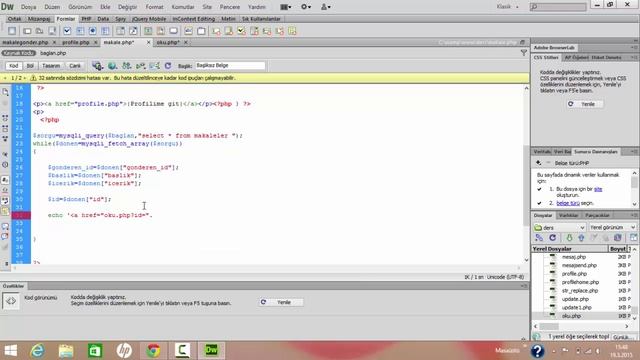Click Preview in Browser globe icon
Image resolution: width=640 pixels, height=360 pixels.
112,66
